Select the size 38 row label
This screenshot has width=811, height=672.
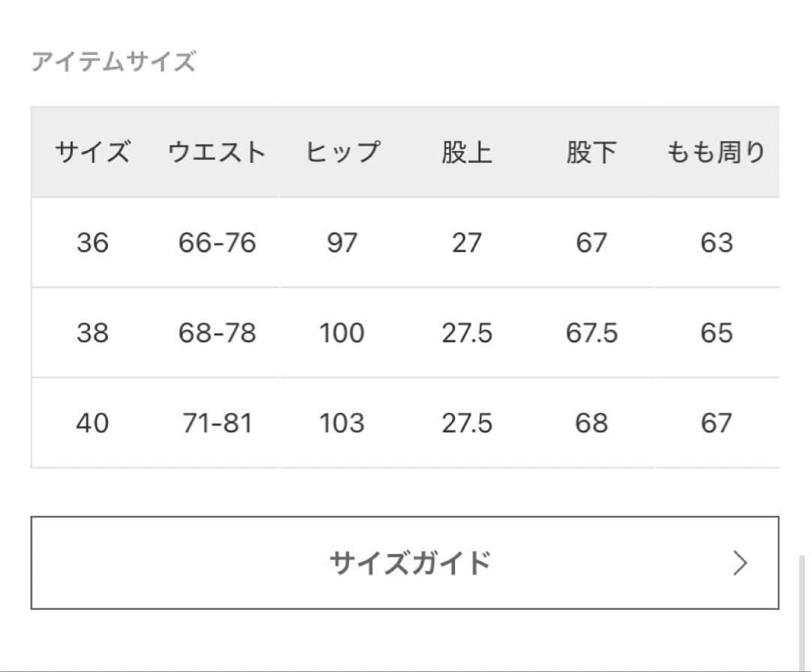click(x=92, y=333)
